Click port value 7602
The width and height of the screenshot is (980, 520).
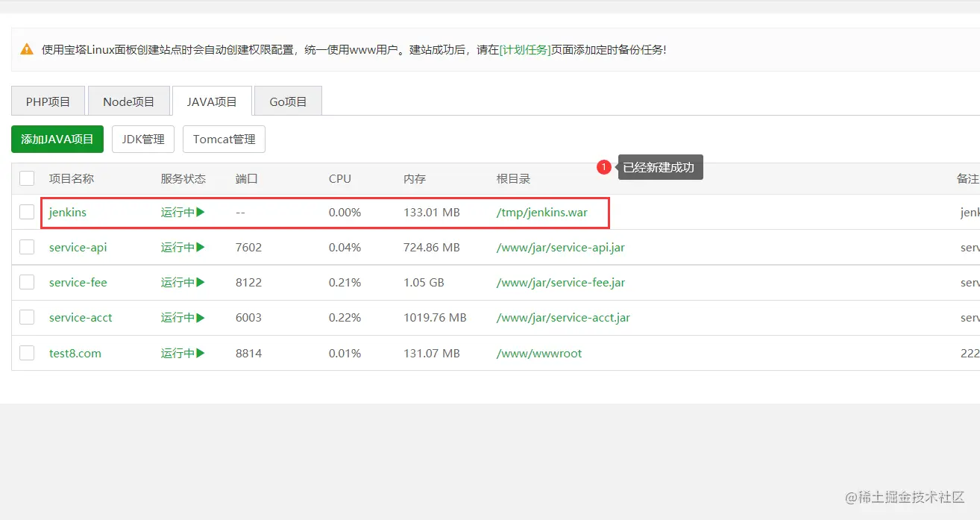point(248,247)
